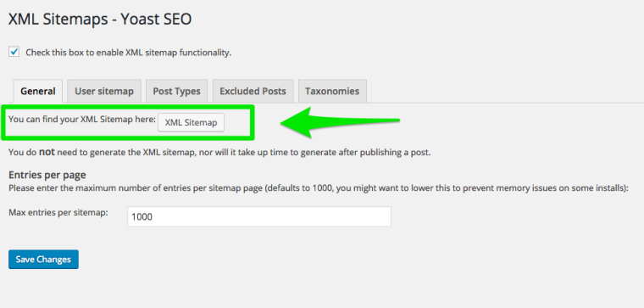Click the XML Sitemap button
This screenshot has width=644, height=308.
point(191,122)
